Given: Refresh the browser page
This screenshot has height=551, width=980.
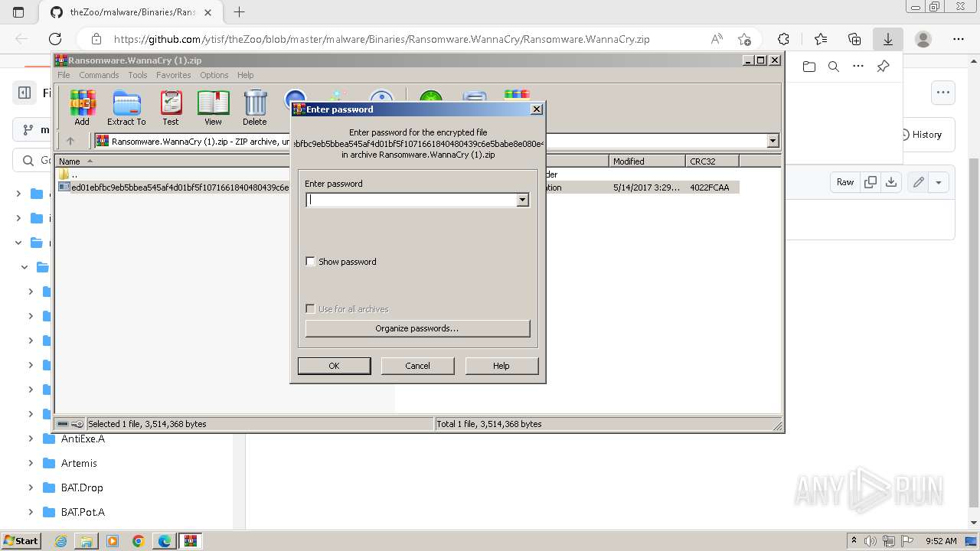Looking at the screenshot, I should coord(55,39).
